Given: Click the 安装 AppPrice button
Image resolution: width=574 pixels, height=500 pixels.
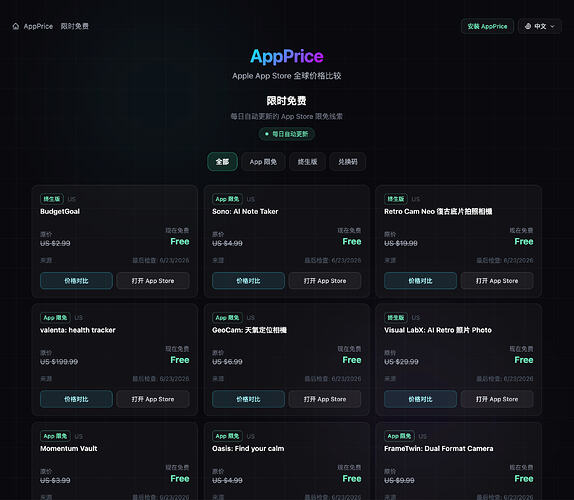Looking at the screenshot, I should tap(487, 26).
